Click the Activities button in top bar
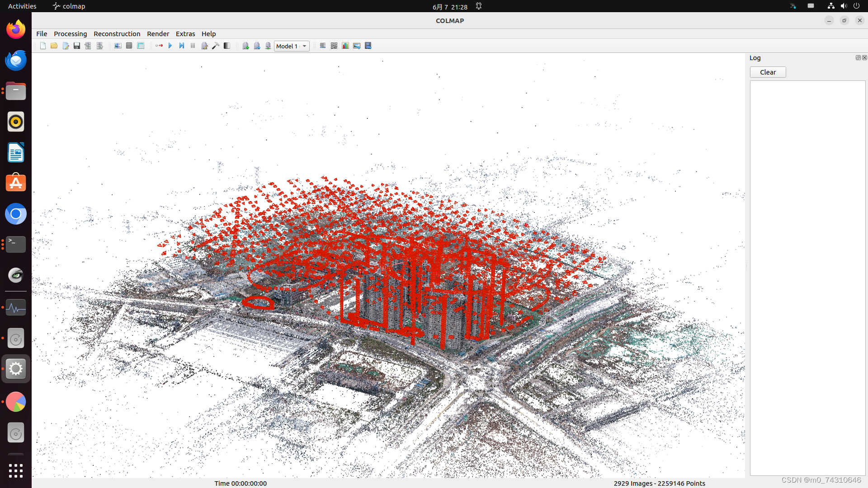Viewport: 868px width, 488px height. click(22, 6)
